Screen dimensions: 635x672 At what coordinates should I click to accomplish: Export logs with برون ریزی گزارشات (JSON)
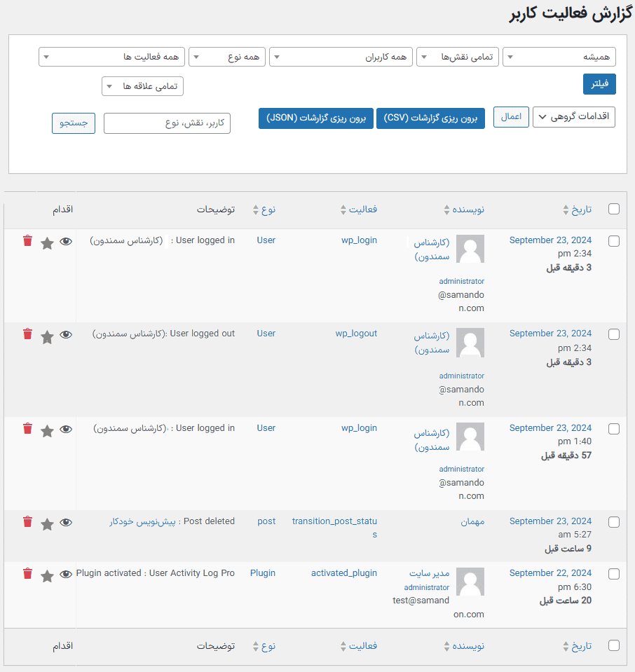pyautogui.click(x=316, y=118)
